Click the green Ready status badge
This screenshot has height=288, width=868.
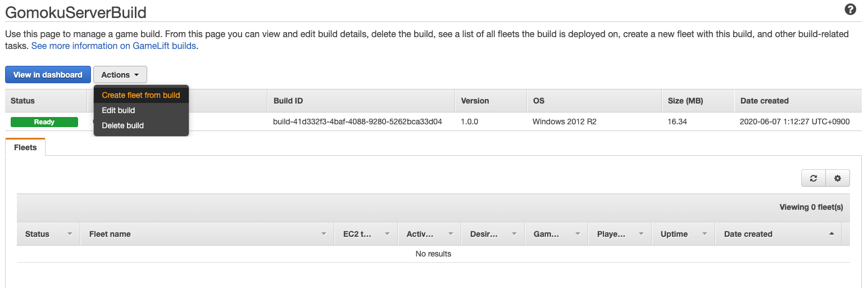click(44, 122)
